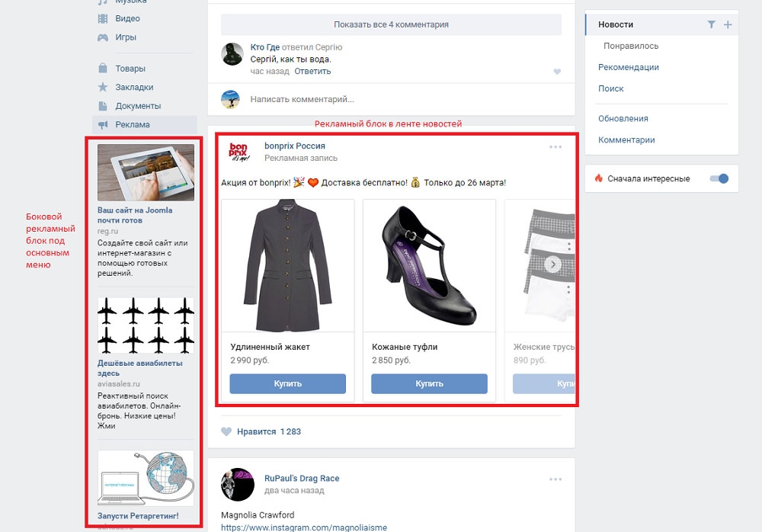
Task: Open your avatar beside the comment field
Action: click(x=230, y=99)
